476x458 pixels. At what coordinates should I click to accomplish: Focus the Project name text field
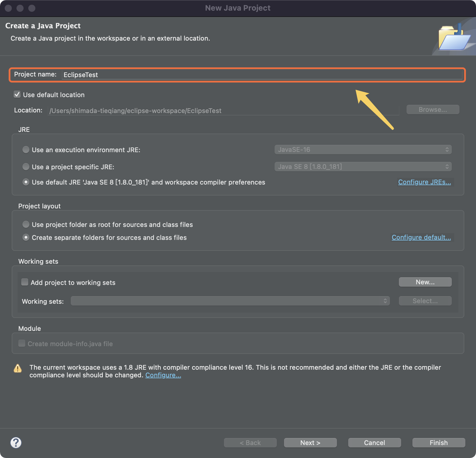262,75
